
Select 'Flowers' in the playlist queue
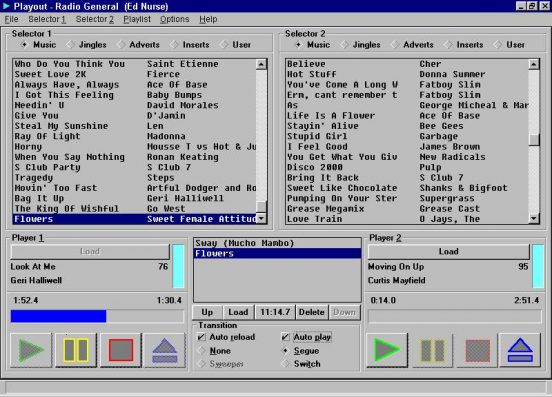277,253
